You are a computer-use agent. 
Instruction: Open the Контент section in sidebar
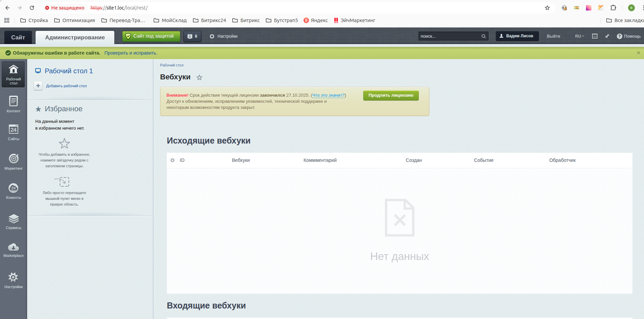[x=13, y=104]
